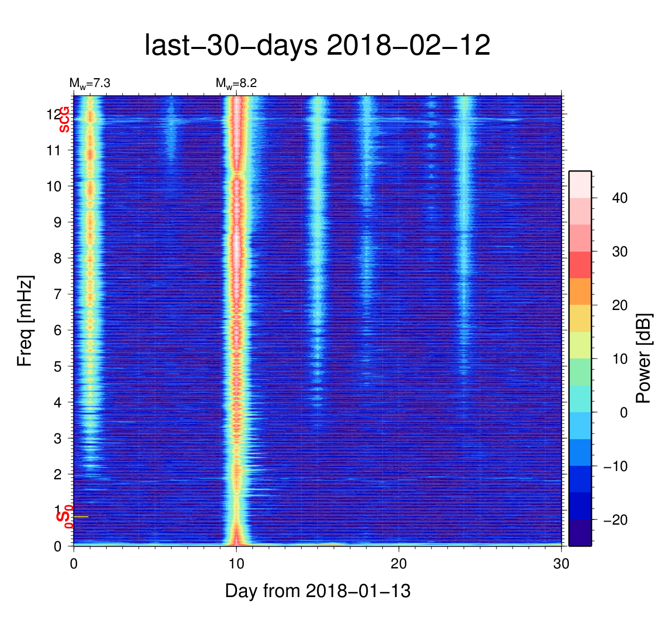Pick the red 30 dB colorbar segment

click(x=579, y=265)
